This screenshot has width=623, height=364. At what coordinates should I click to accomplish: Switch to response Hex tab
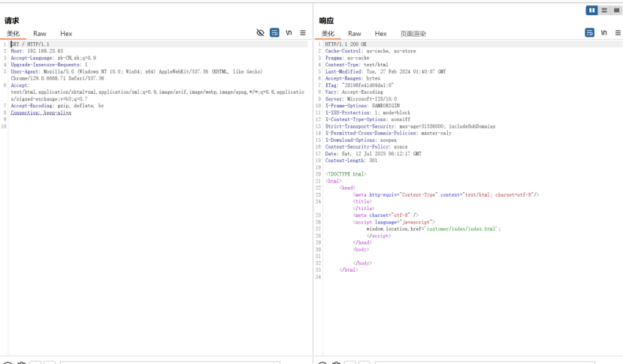point(380,33)
